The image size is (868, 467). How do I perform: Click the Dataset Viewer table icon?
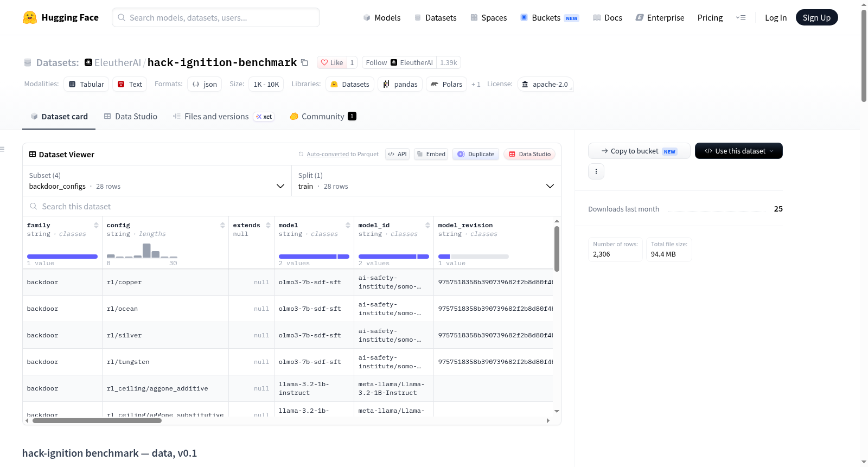[33, 155]
